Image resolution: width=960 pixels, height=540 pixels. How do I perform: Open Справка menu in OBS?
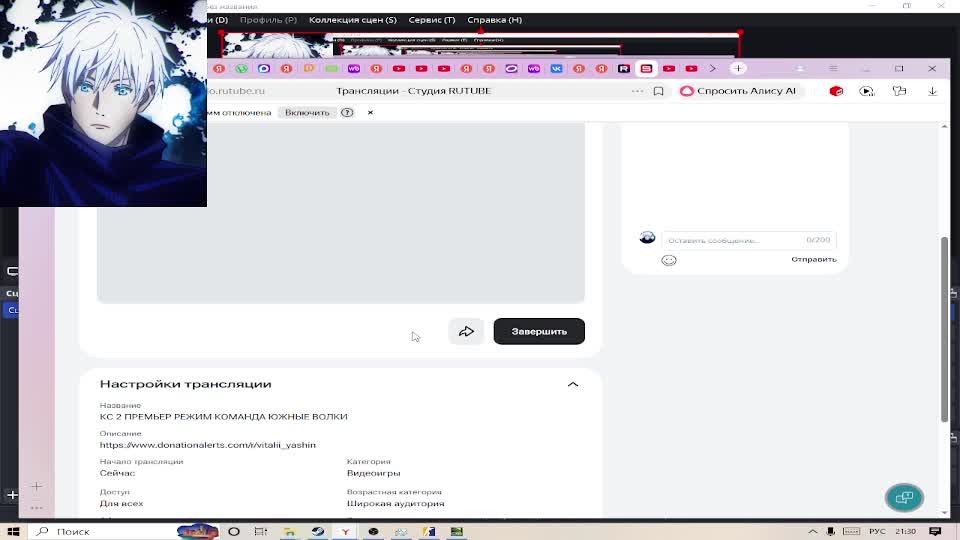494,20
